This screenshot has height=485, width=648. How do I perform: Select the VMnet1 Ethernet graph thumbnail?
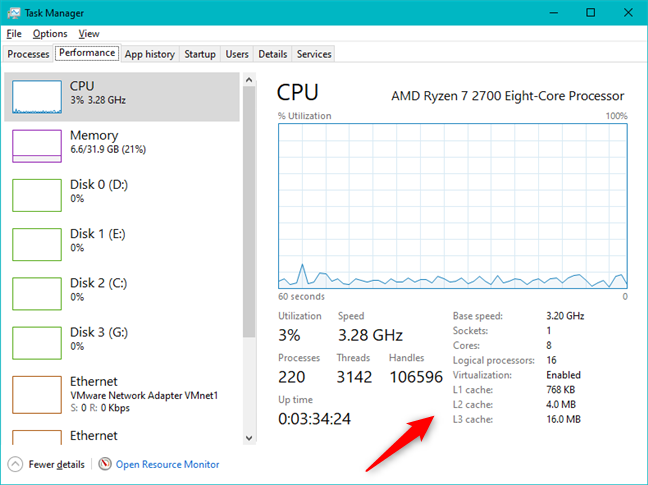(37, 395)
